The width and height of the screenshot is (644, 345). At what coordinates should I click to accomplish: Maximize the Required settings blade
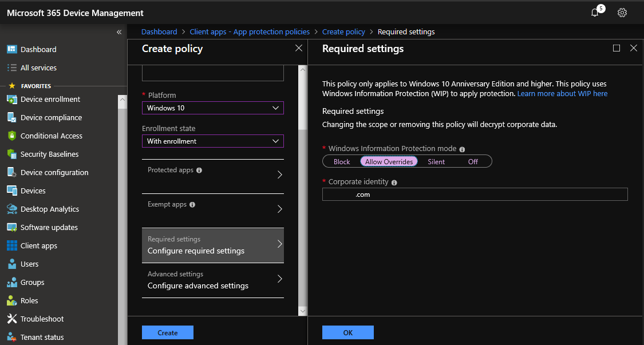point(617,48)
